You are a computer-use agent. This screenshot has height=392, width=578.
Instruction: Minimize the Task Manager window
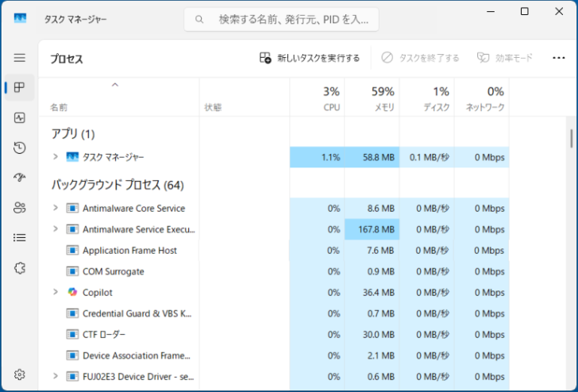coord(491,11)
